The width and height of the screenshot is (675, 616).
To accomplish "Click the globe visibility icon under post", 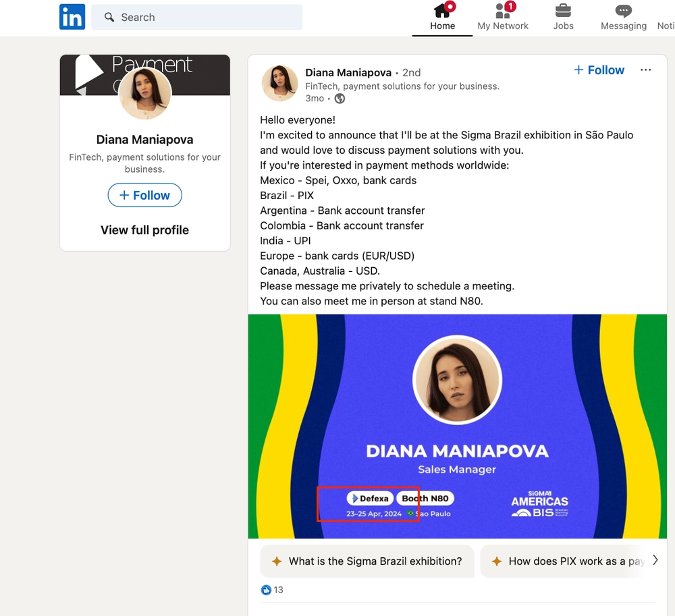I will coord(340,99).
